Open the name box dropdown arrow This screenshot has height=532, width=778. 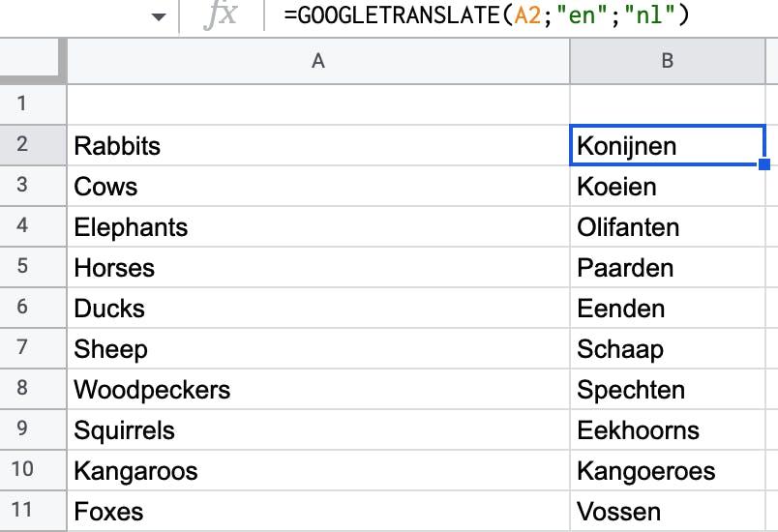[x=160, y=16]
